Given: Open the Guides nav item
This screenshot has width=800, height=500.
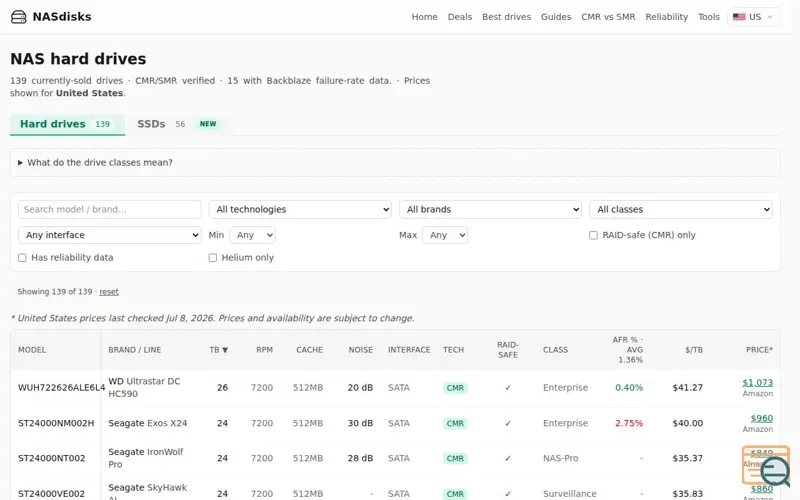Looking at the screenshot, I should click(x=556, y=17).
